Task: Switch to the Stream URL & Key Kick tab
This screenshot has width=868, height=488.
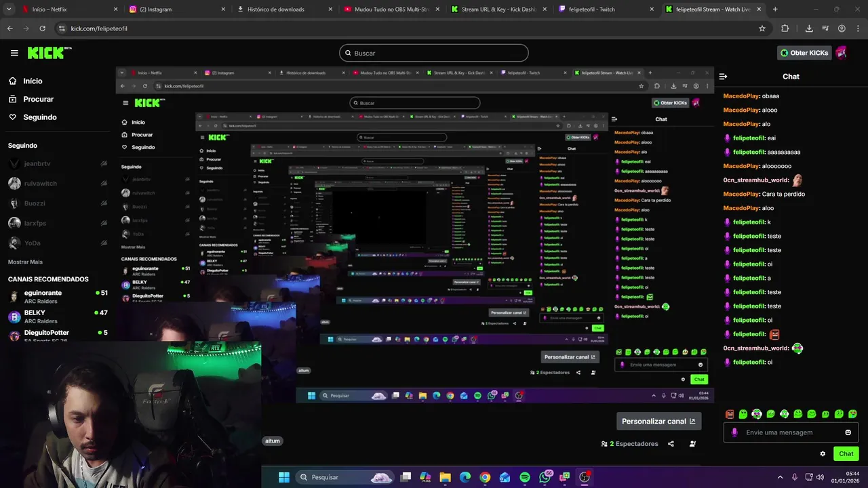Action: pyautogui.click(x=499, y=9)
